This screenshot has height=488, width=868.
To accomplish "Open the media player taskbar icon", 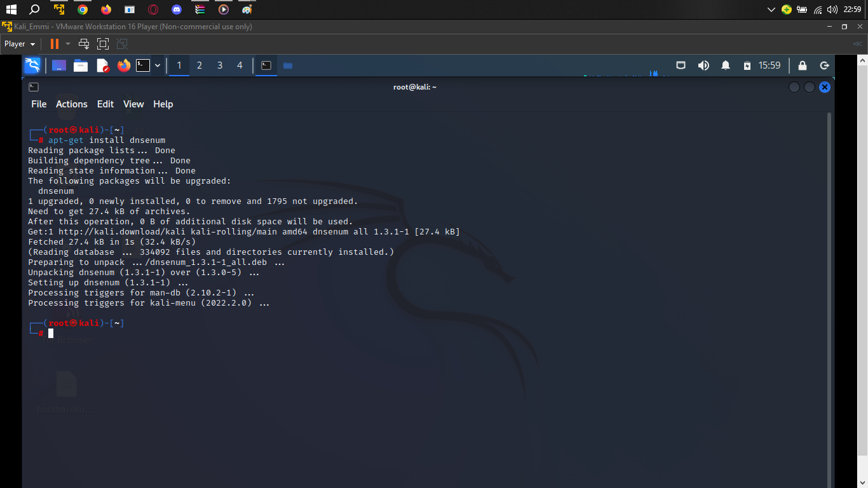I will click(x=224, y=10).
